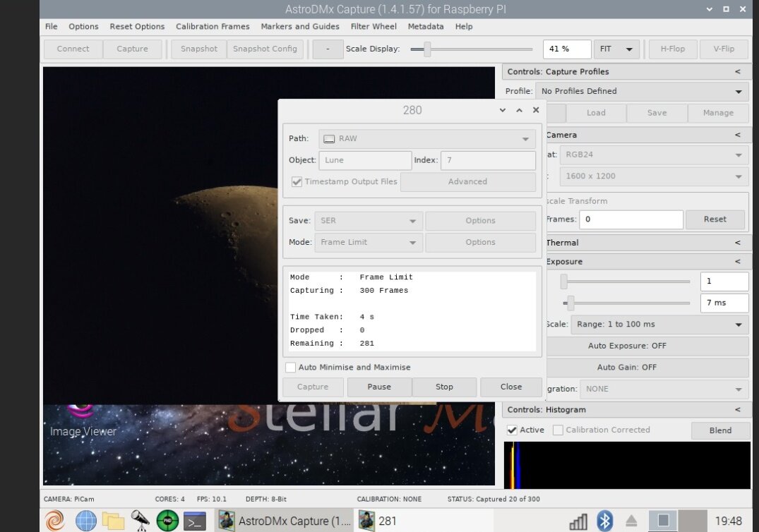Open the green PHD guiding icon
The height and width of the screenshot is (532, 759).
point(167,521)
